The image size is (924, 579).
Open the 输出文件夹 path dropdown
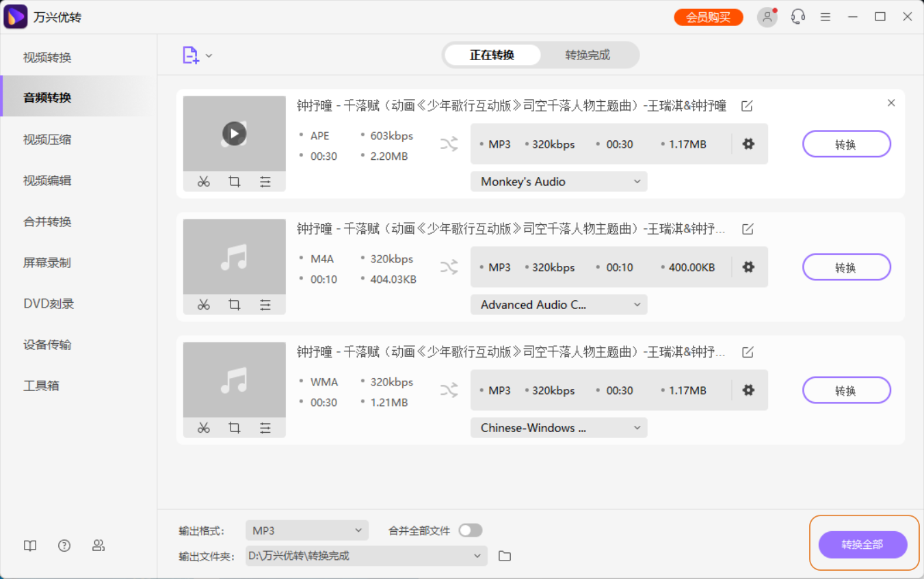click(367, 556)
